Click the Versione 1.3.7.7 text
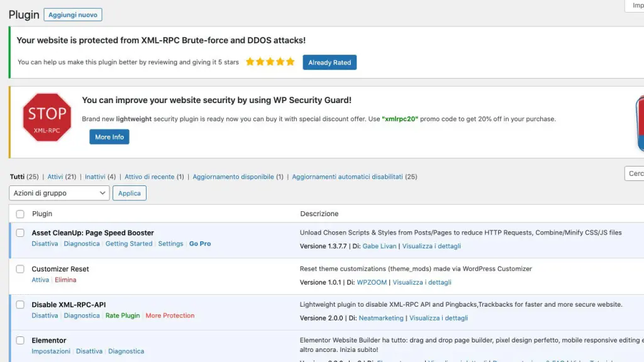This screenshot has height=362, width=644. (x=323, y=246)
